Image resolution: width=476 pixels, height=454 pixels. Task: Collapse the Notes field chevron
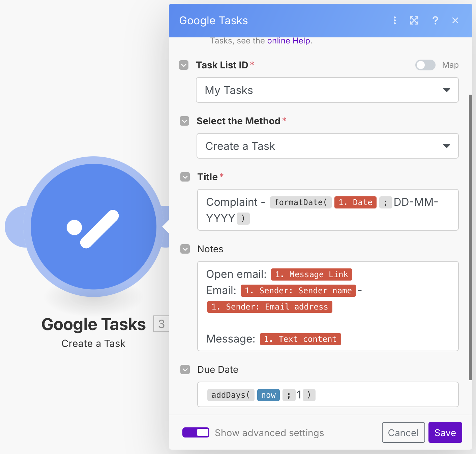click(x=185, y=249)
